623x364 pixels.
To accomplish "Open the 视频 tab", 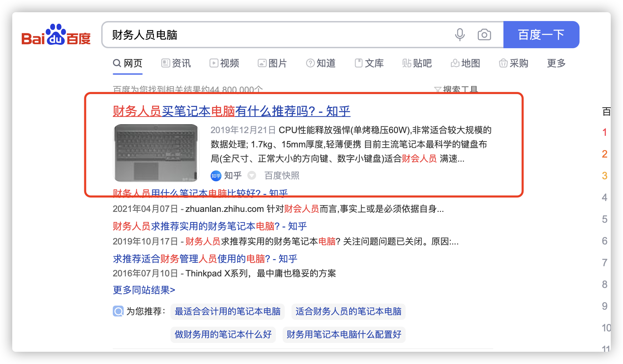I will [224, 63].
